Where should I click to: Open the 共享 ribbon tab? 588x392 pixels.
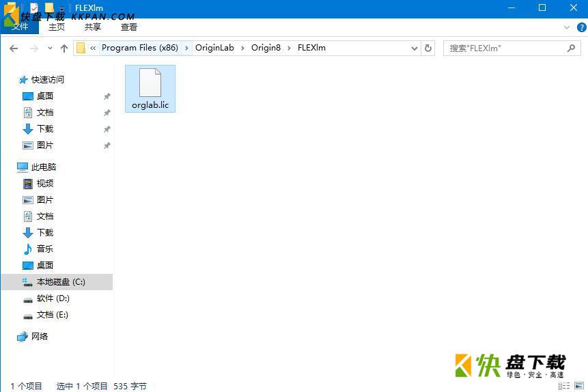point(93,27)
